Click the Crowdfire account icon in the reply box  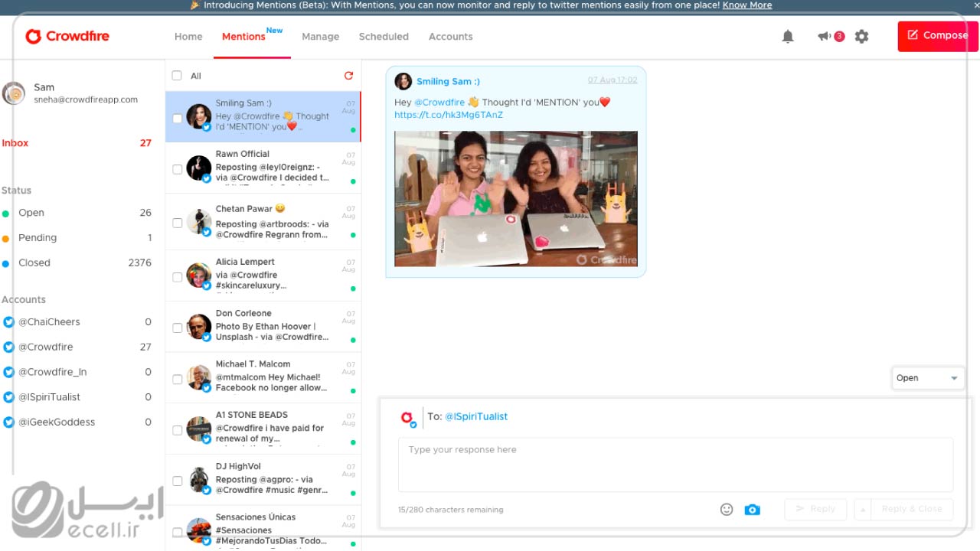(x=408, y=418)
